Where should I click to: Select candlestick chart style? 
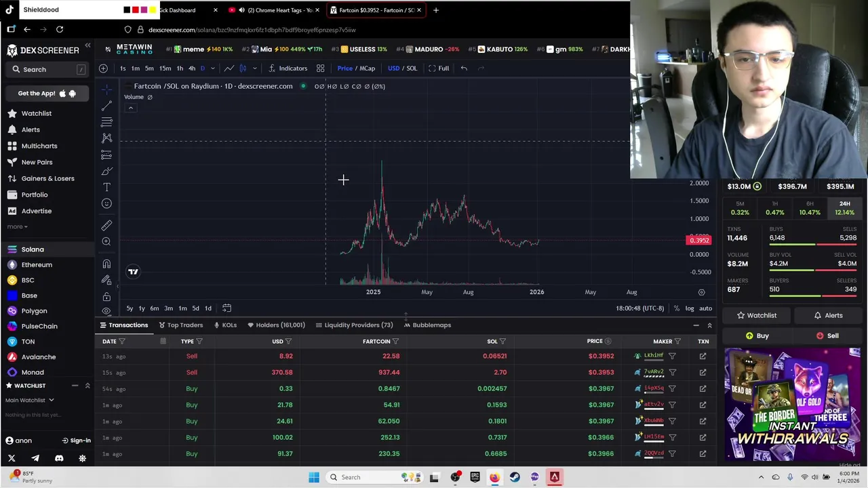point(243,68)
